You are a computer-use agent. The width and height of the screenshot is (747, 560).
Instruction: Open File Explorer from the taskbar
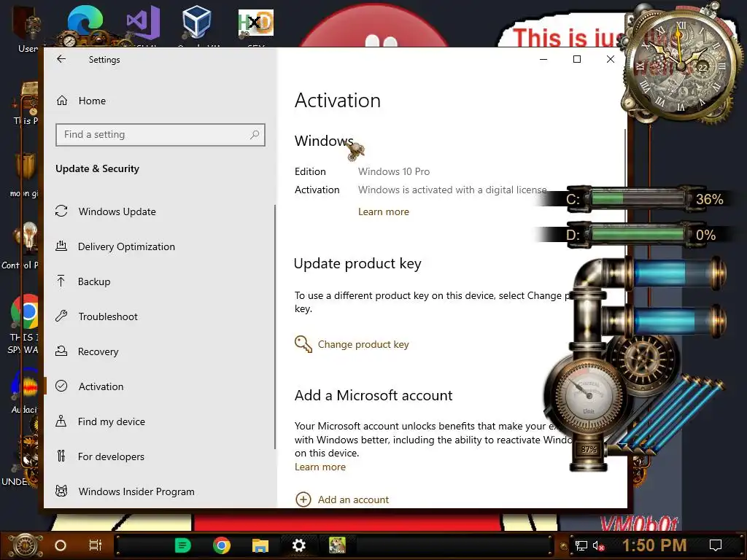tap(260, 545)
